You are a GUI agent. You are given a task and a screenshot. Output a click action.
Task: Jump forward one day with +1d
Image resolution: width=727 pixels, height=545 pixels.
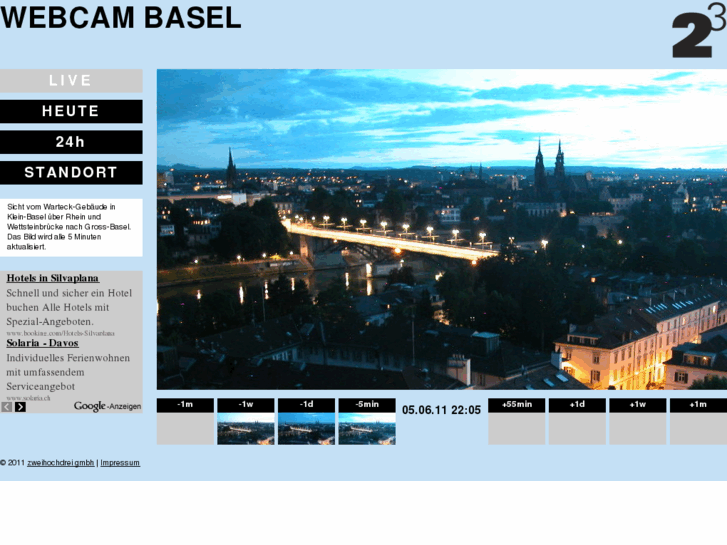[x=577, y=405]
